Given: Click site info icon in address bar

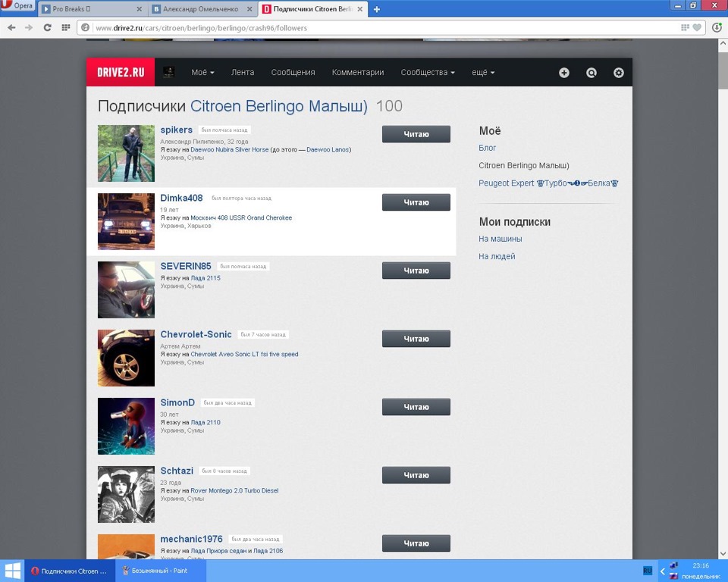Looking at the screenshot, I should click(86, 27).
